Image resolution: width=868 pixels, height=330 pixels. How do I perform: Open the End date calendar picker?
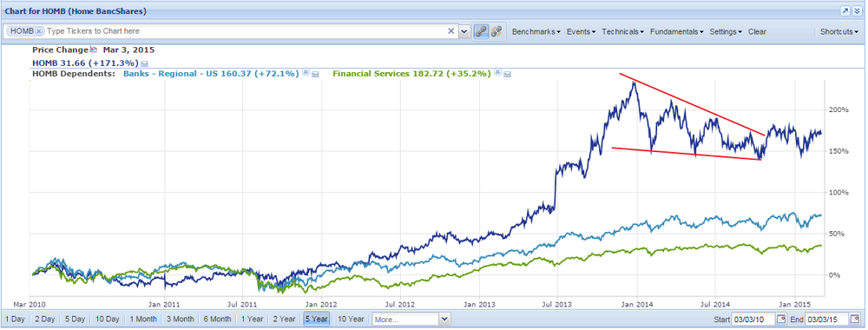coord(855,320)
